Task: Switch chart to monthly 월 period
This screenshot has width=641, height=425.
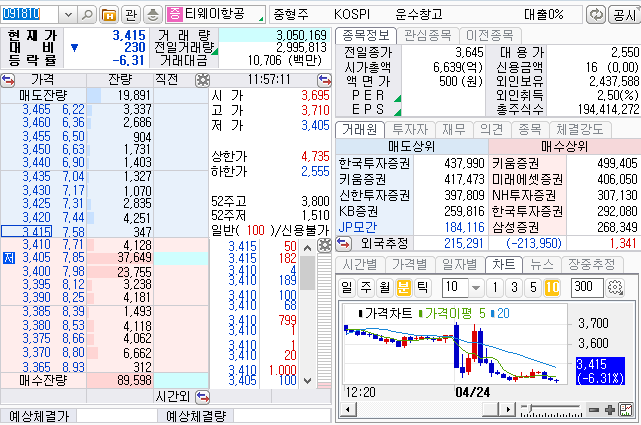Action: (384, 288)
